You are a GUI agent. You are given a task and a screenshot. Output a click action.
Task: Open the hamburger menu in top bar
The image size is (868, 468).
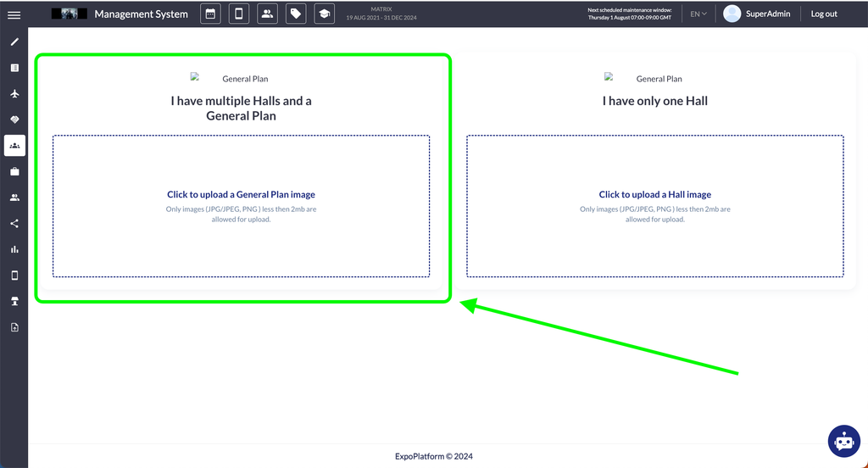pyautogui.click(x=14, y=14)
